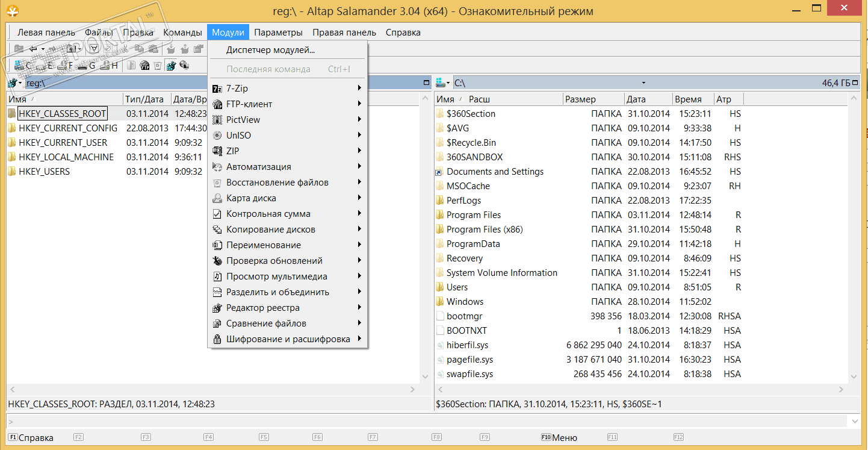Open the Левая панель menu
Screen dimensions: 868x450
point(46,33)
